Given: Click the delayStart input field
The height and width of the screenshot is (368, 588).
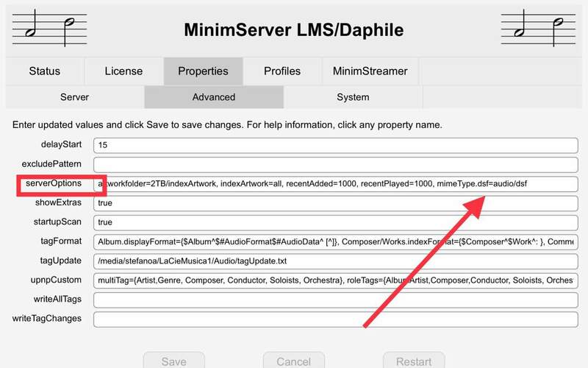Looking at the screenshot, I should point(336,145).
